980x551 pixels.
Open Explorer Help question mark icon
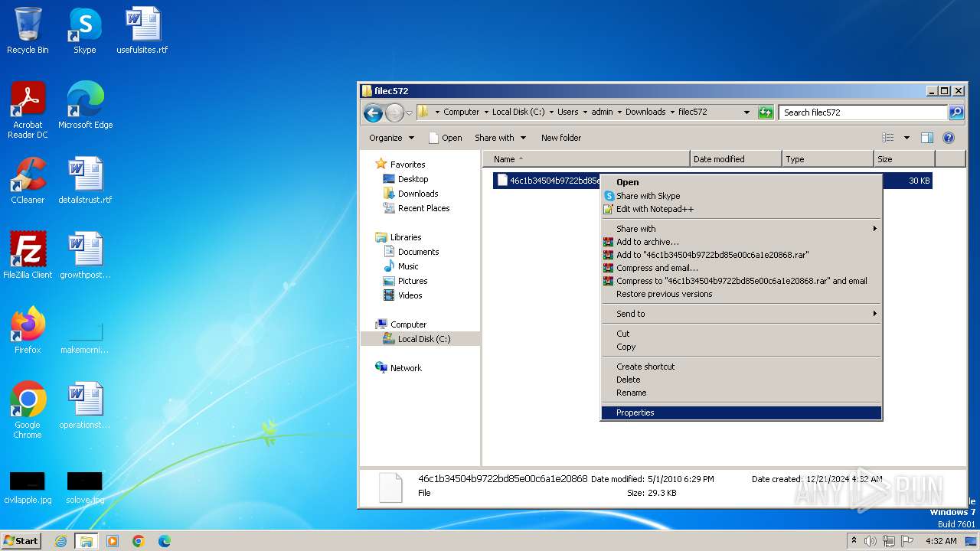click(949, 138)
